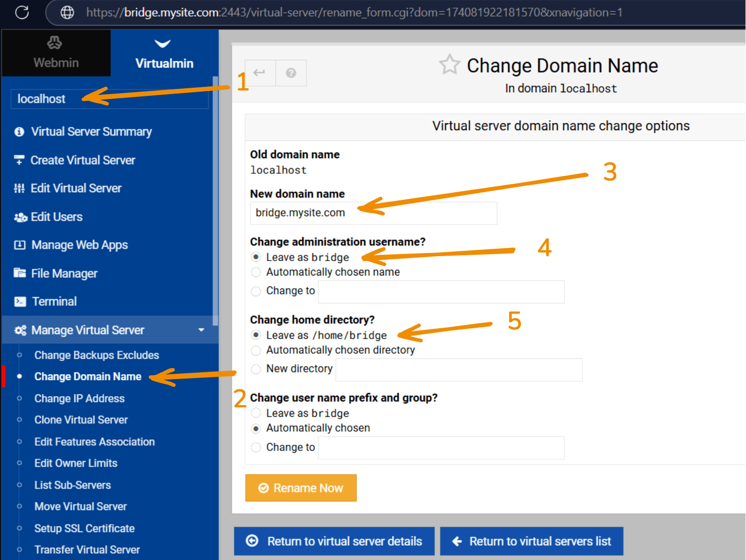
Task: Star Change Domain Name page as favorite
Action: pos(449,65)
